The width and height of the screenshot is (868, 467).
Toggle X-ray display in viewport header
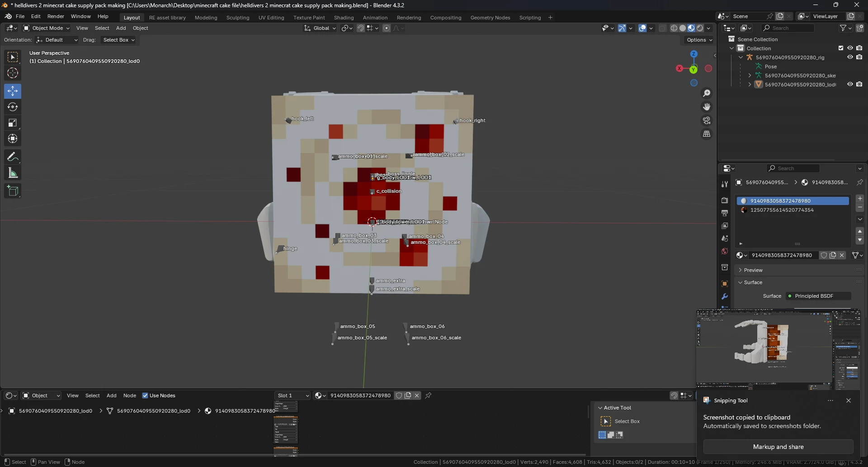(663, 28)
